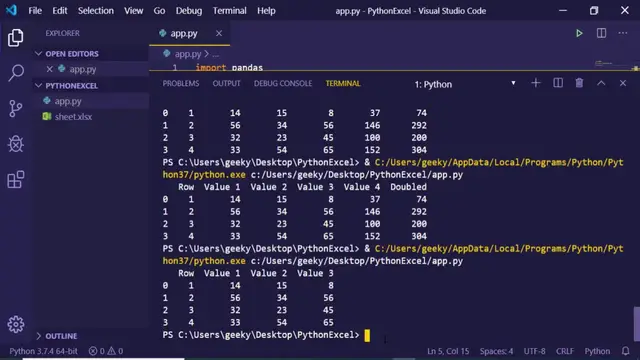Change language mode via Python status item

click(x=597, y=351)
